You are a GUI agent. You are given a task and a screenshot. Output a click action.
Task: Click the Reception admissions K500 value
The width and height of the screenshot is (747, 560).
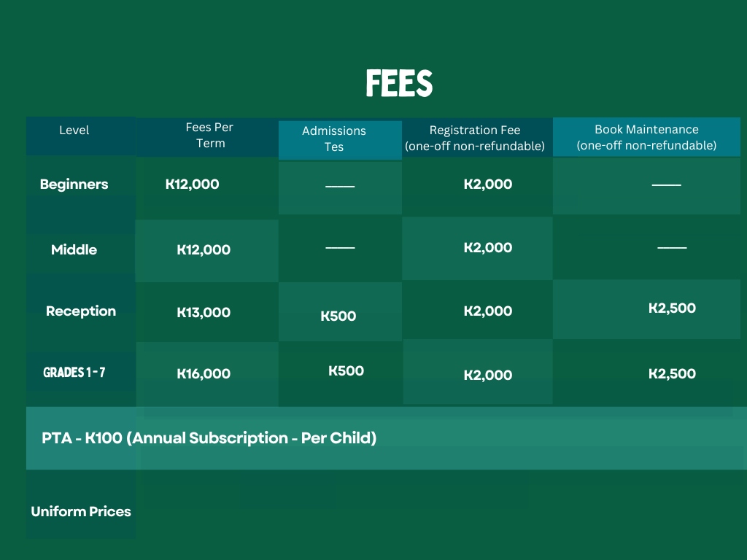pos(338,316)
